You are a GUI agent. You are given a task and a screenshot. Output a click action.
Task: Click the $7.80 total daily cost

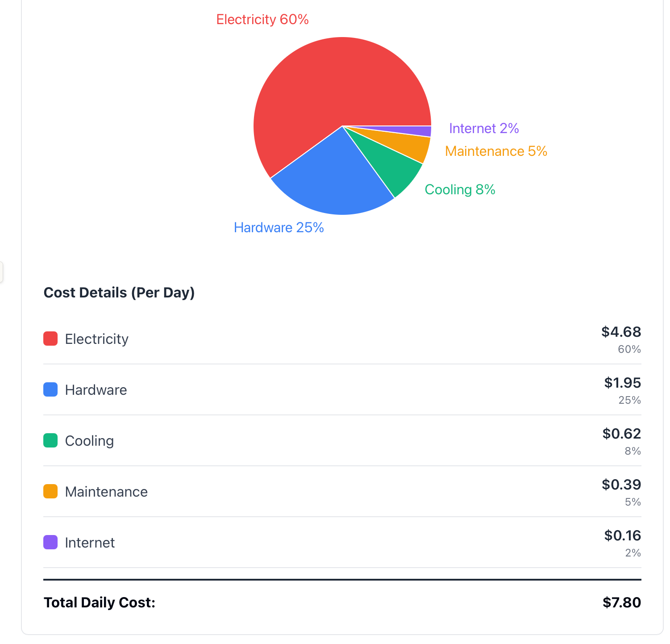621,602
